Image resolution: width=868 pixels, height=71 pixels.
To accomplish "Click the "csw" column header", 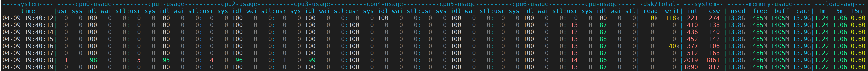I will (714, 11).
